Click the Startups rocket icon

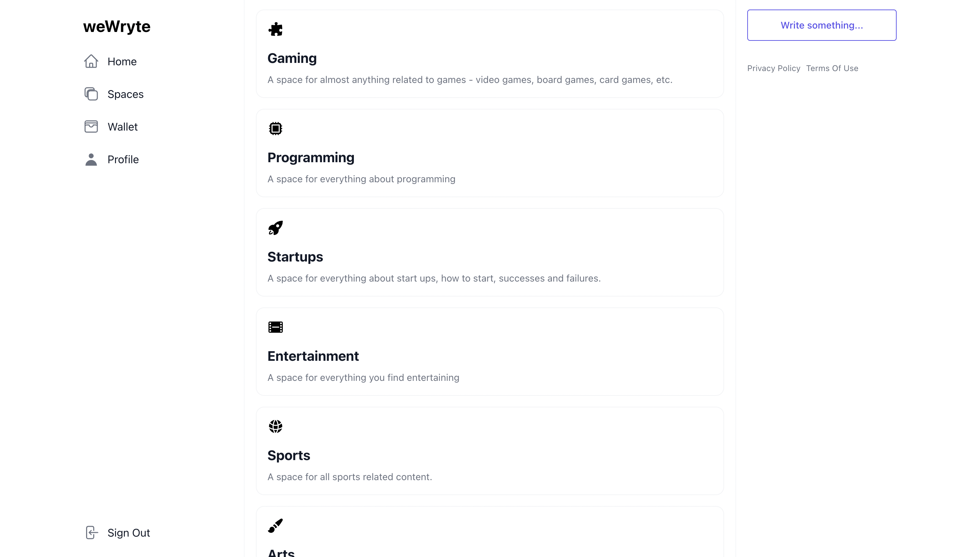click(x=275, y=227)
